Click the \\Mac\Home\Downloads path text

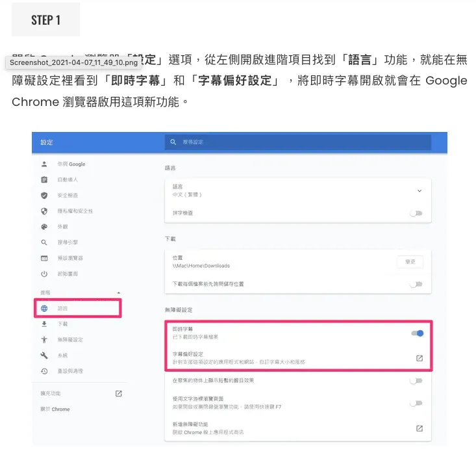point(201,266)
